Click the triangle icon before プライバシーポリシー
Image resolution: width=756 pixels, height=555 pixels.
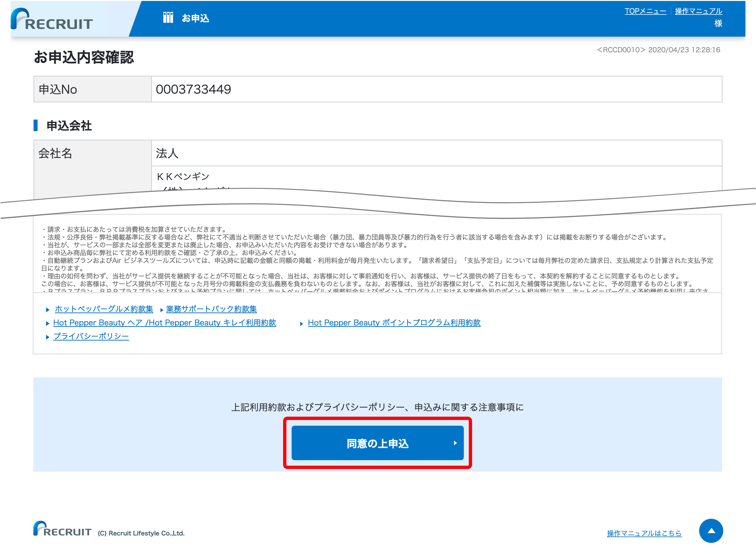[48, 336]
